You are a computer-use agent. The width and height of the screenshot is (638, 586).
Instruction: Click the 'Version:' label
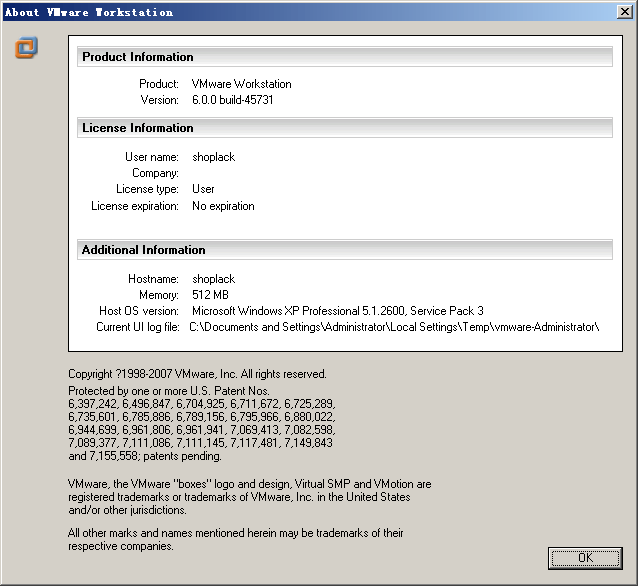160,100
